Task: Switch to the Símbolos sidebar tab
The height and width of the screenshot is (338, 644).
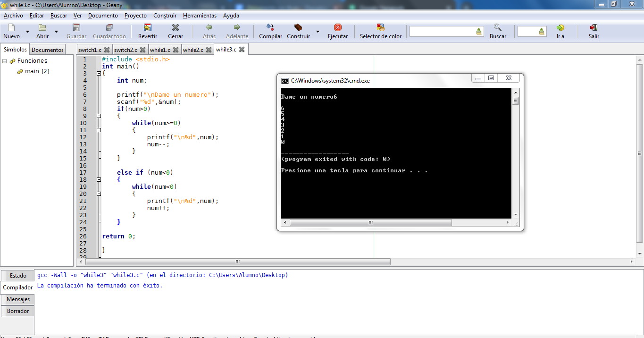Action: 15,49
